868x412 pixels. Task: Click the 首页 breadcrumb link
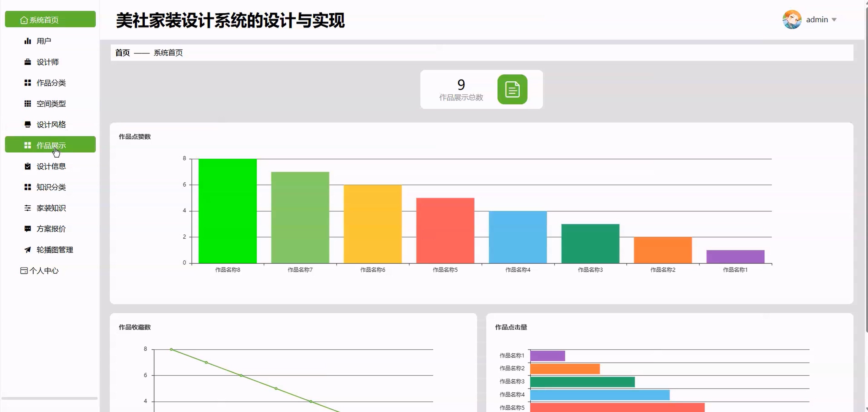pyautogui.click(x=122, y=53)
